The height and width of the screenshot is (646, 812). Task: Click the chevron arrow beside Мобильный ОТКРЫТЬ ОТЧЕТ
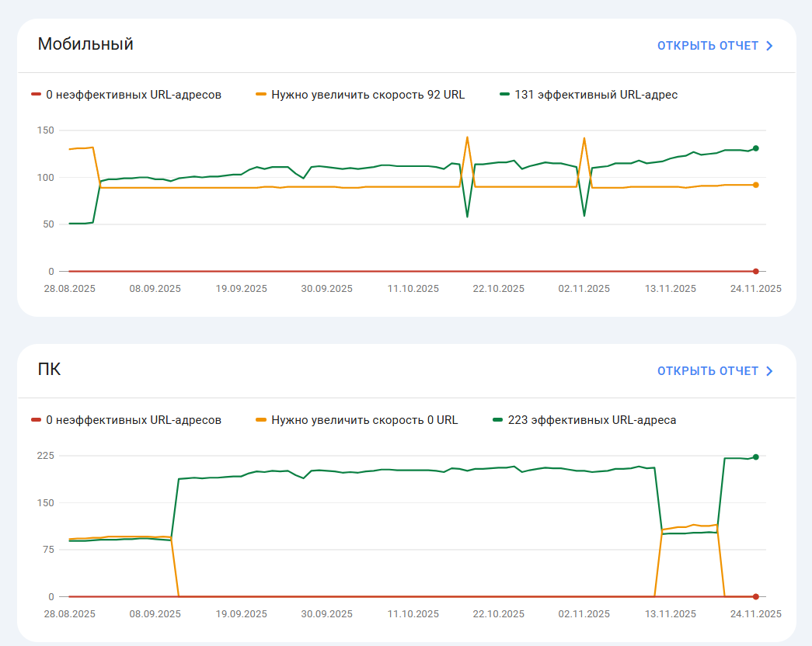click(x=769, y=46)
